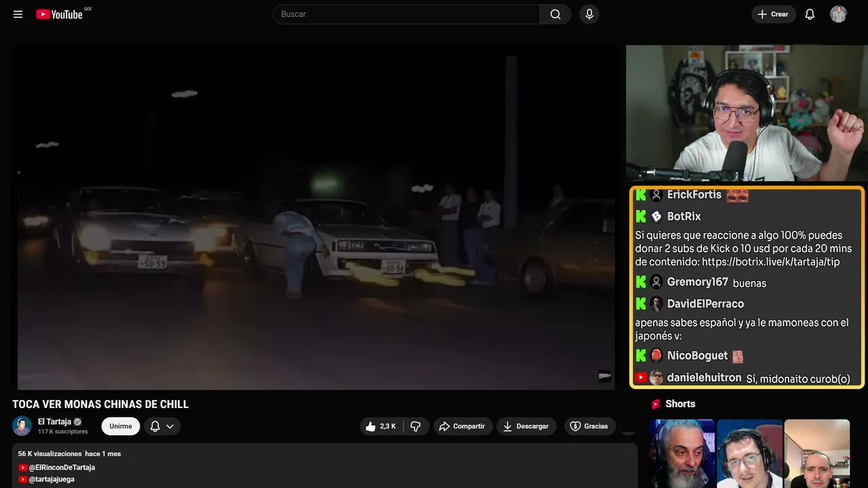Screen dimensions: 868x488
Task: Start voice search with the microphone
Action: 589,14
